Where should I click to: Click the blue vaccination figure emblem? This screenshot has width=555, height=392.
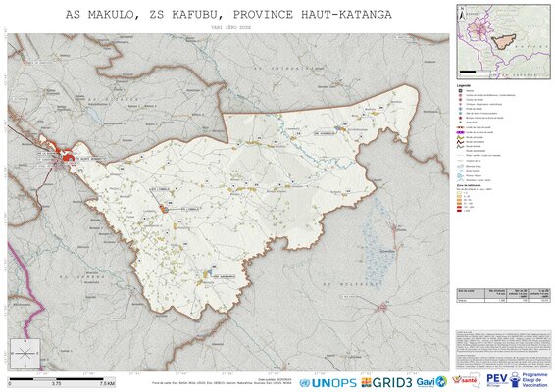pos(514,380)
